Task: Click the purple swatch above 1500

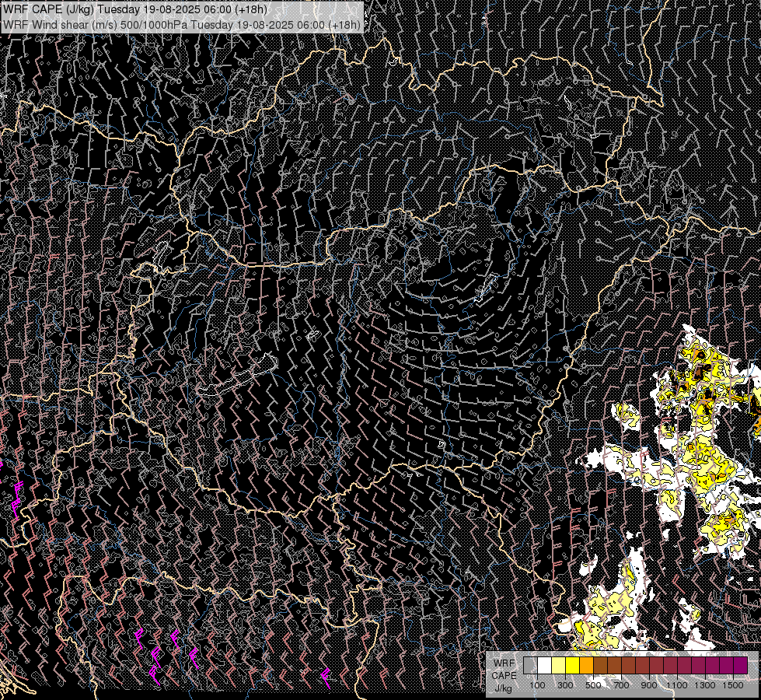Action: (x=740, y=665)
